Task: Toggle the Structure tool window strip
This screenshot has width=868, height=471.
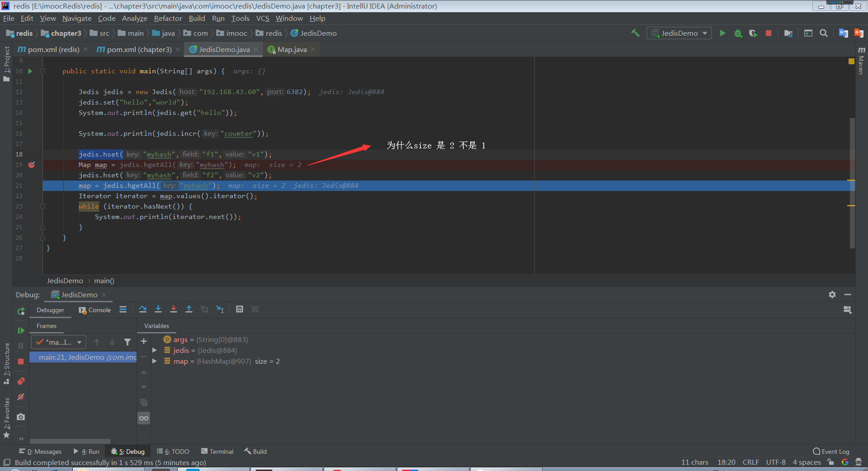Action: click(6, 364)
